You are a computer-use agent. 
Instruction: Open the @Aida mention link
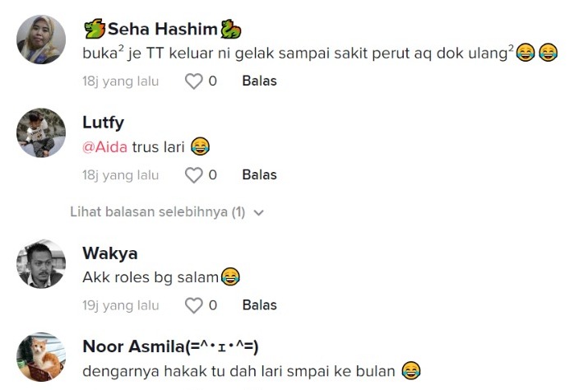point(105,147)
